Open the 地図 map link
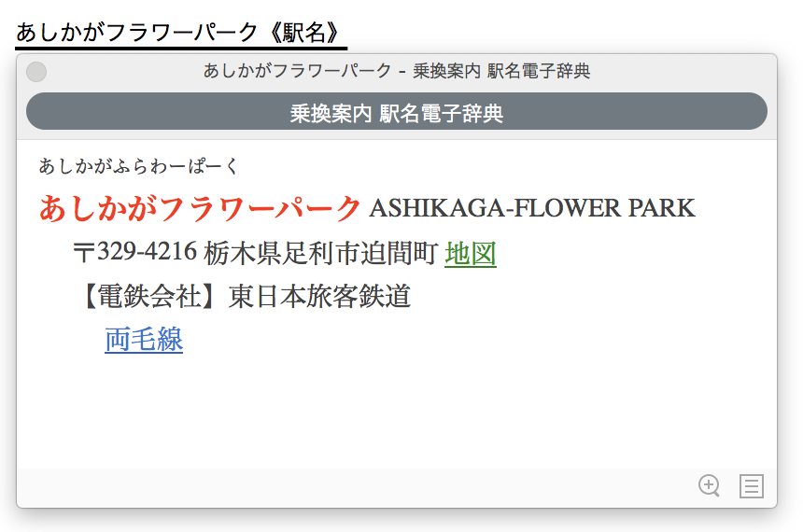803x532 pixels. [470, 253]
